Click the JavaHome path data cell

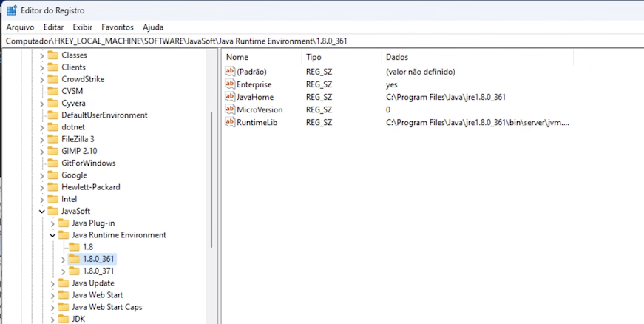tap(446, 98)
